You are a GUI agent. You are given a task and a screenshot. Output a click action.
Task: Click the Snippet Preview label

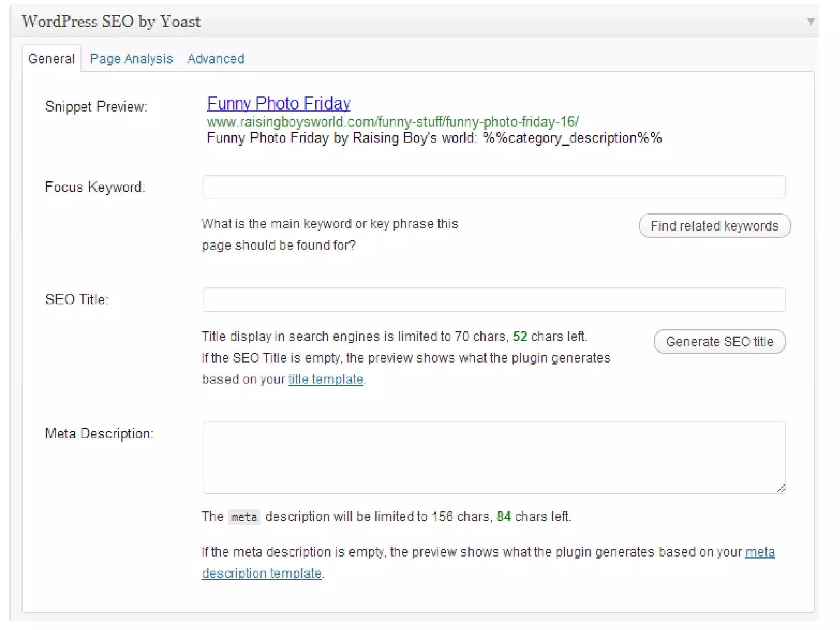pos(96,107)
